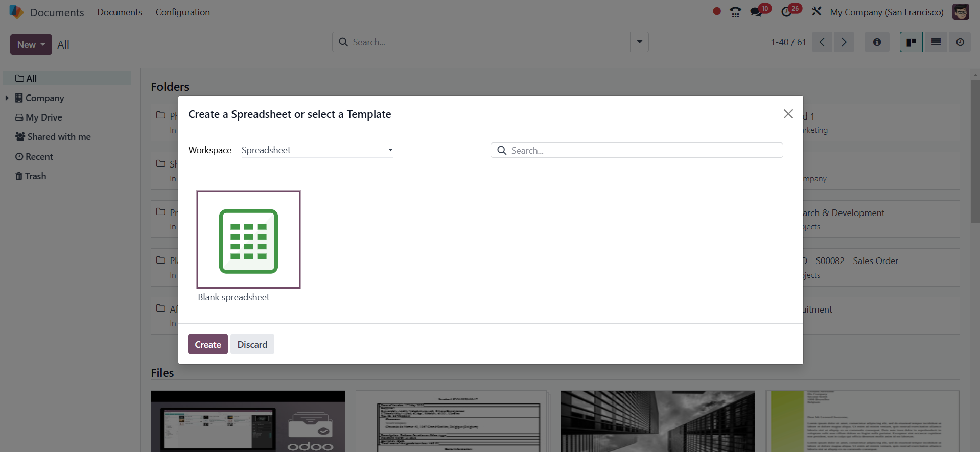The image size is (980, 452).
Task: Click the Documents app logo icon
Action: 16,12
